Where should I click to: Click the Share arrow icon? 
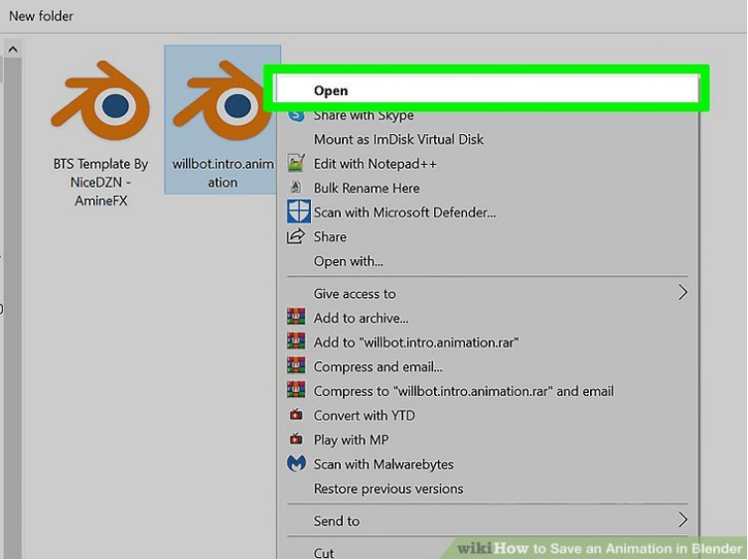point(296,237)
